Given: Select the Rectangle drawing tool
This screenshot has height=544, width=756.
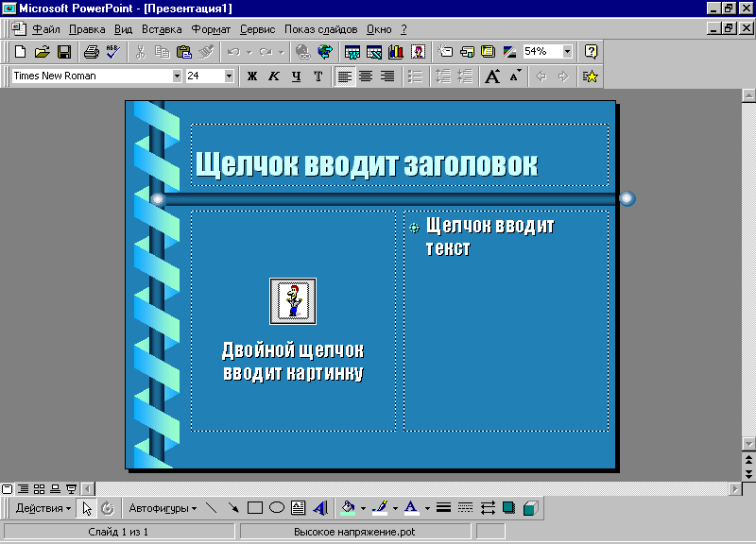Looking at the screenshot, I should 255,508.
